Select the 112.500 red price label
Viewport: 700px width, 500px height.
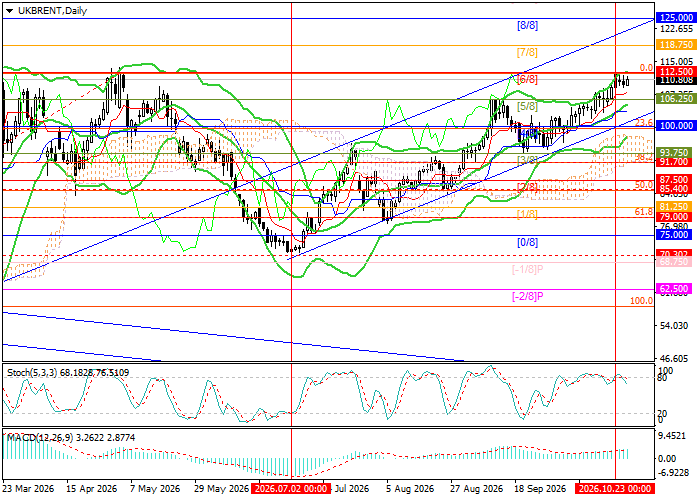(x=676, y=72)
